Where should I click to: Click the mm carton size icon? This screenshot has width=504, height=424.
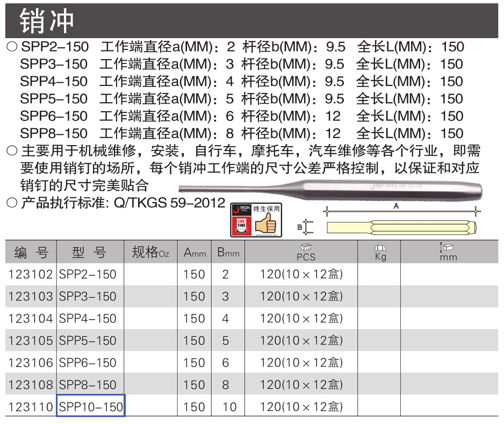pos(447,247)
